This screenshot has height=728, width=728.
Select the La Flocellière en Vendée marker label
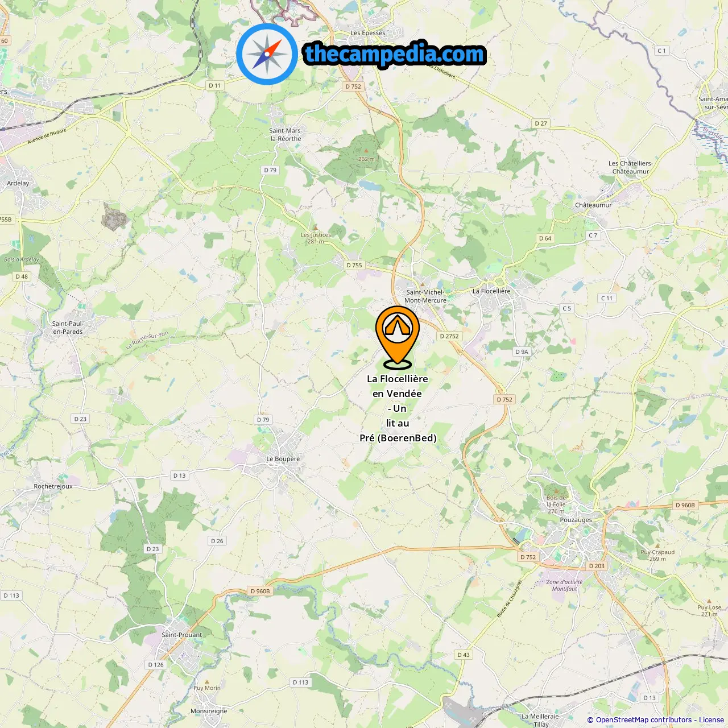click(398, 408)
